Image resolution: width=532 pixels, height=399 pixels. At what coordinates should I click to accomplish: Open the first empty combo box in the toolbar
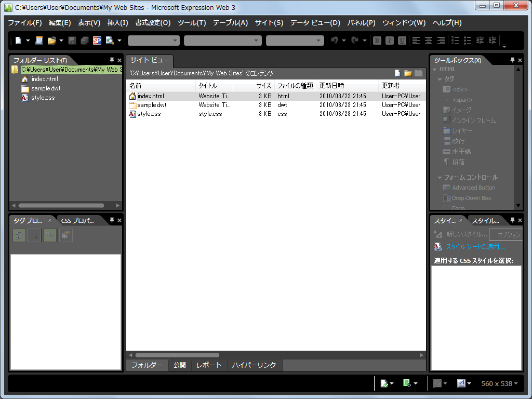click(x=154, y=41)
